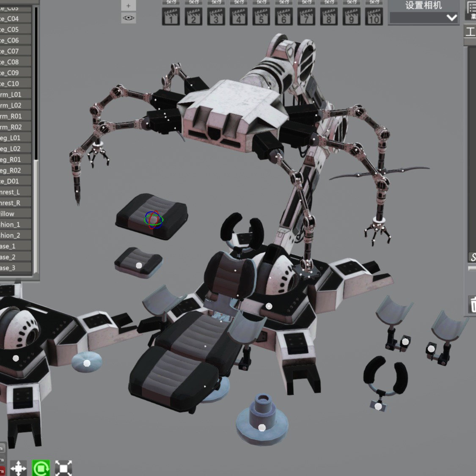Toggle the eye visibility icon
Image resolution: width=476 pixels, height=476 pixels.
(128, 18)
